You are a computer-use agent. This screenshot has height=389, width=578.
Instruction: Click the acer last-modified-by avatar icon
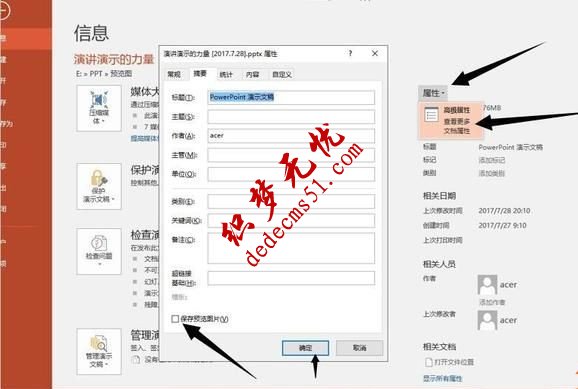tap(487, 320)
